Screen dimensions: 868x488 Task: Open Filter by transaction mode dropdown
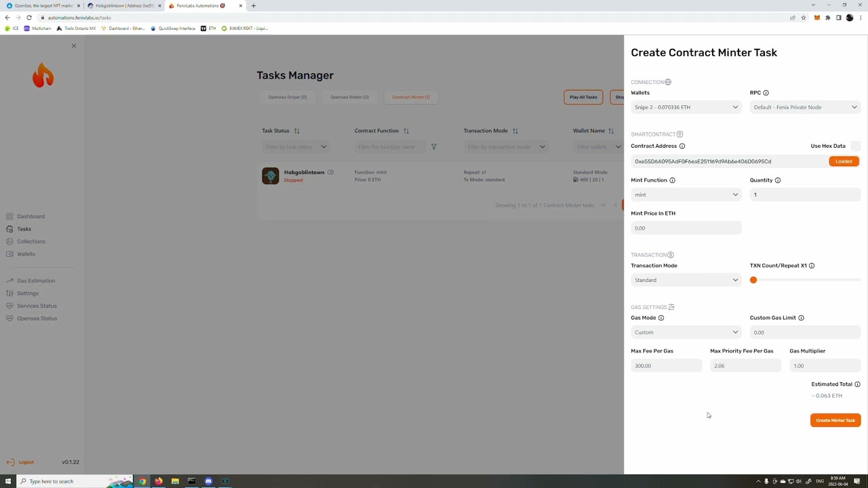pos(506,147)
